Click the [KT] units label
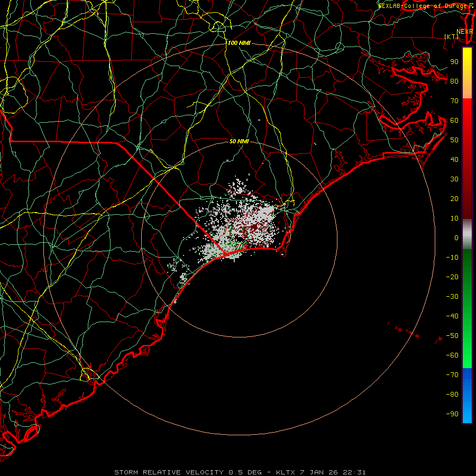476x476 pixels. click(x=452, y=36)
